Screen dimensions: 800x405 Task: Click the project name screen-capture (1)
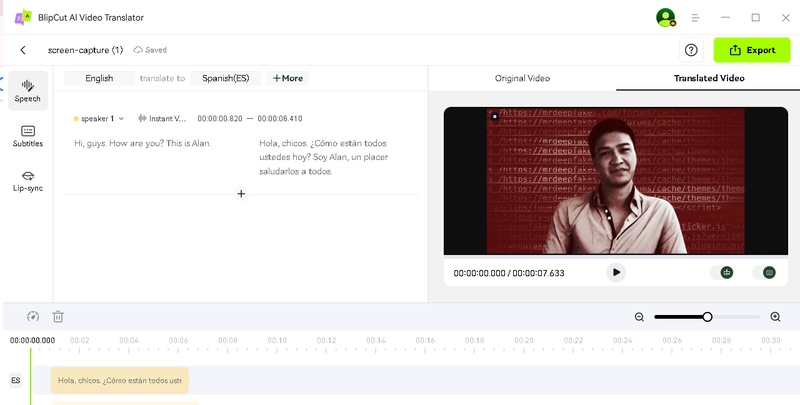click(85, 50)
